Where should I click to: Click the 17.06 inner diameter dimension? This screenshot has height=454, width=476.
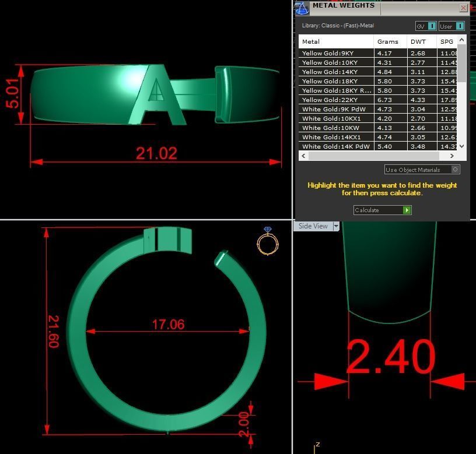168,324
